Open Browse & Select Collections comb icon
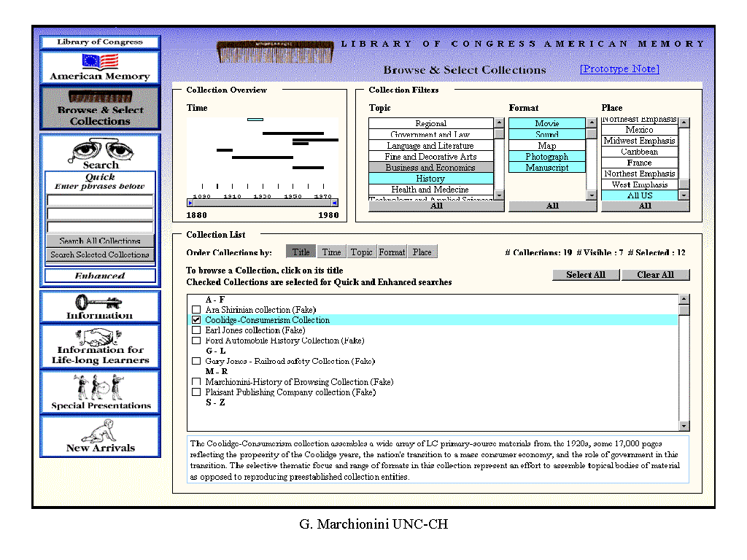The width and height of the screenshot is (747, 560). point(100,97)
